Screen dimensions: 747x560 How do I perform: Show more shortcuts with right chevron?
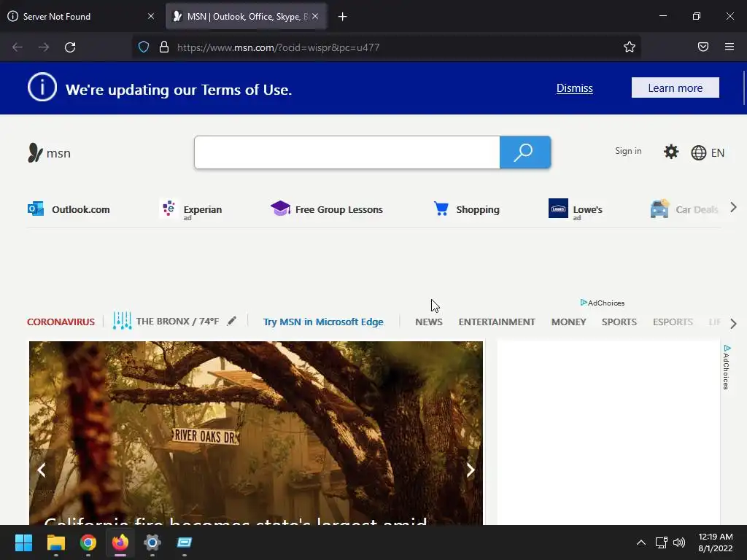(x=734, y=208)
